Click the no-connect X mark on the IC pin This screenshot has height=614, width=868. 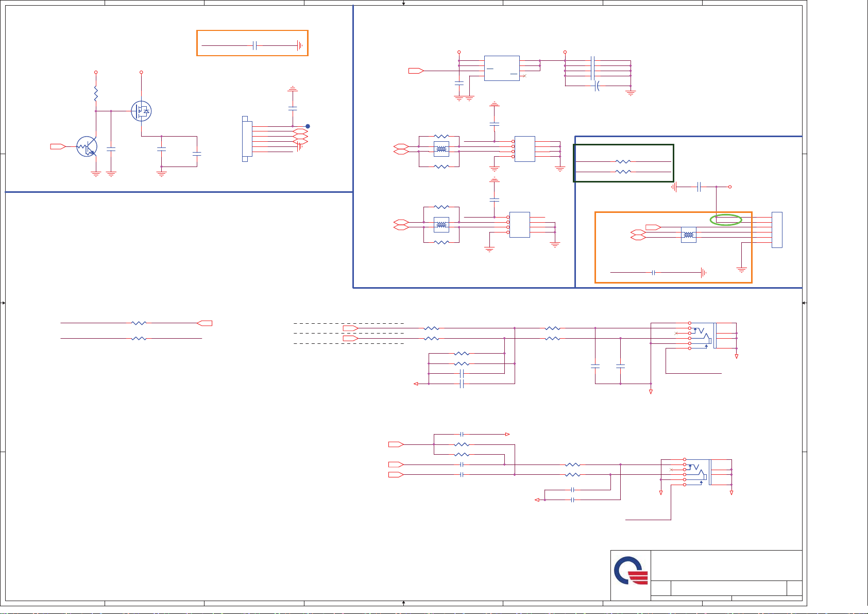coord(524,76)
